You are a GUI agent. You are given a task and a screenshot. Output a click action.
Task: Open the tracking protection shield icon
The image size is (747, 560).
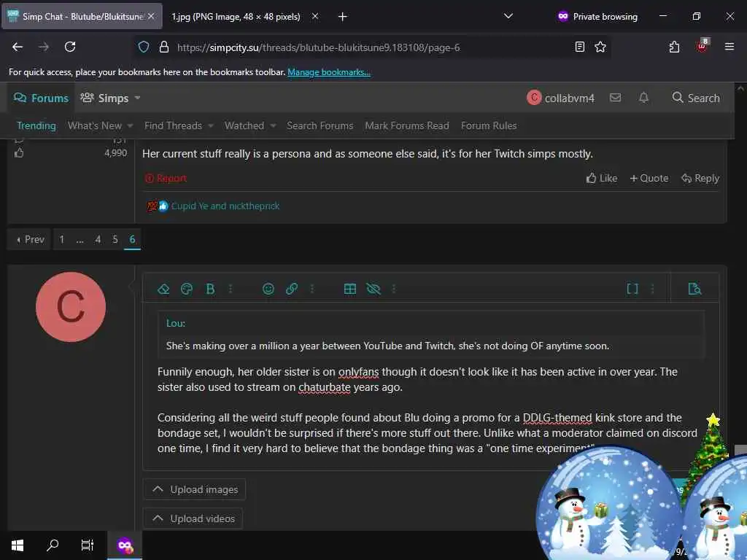(x=144, y=47)
